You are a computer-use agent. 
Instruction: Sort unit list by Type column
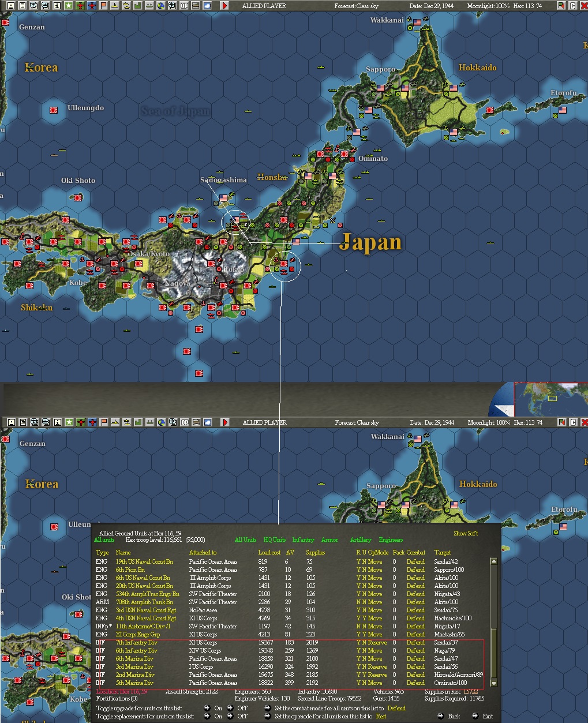[x=102, y=552]
